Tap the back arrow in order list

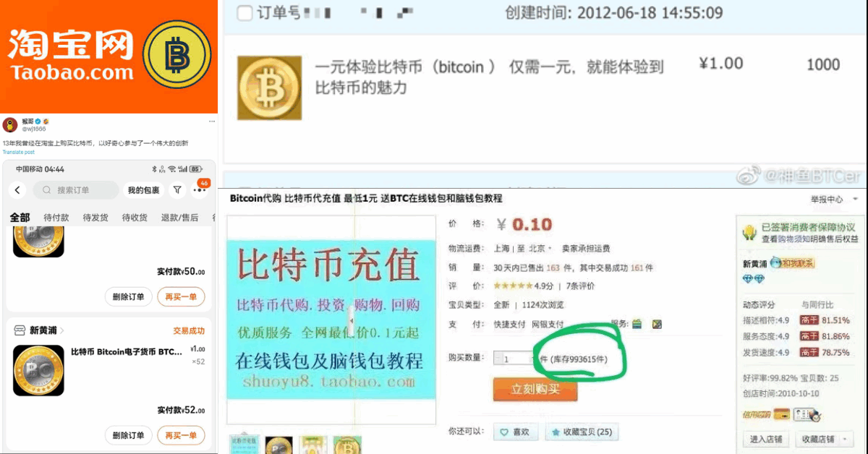[19, 190]
